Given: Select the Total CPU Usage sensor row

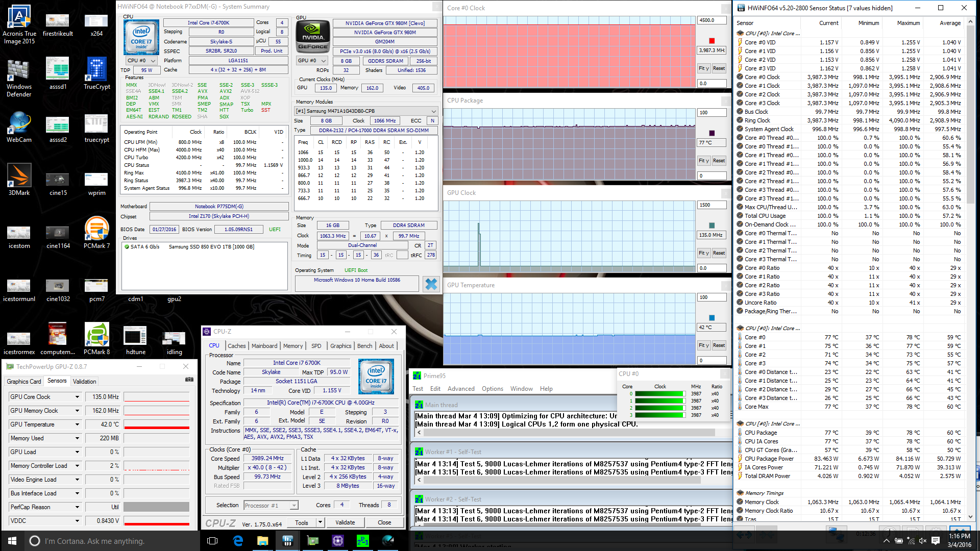Looking at the screenshot, I should 850,216.
